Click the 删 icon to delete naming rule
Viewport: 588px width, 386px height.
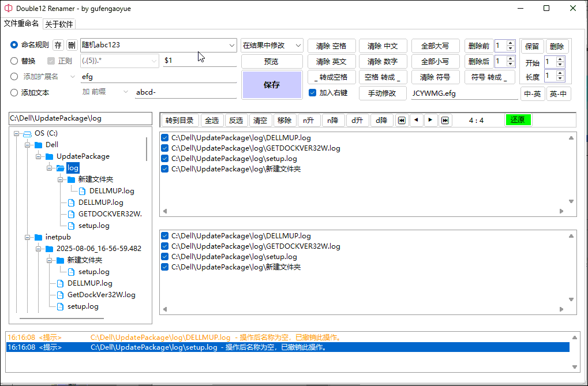pyautogui.click(x=72, y=44)
